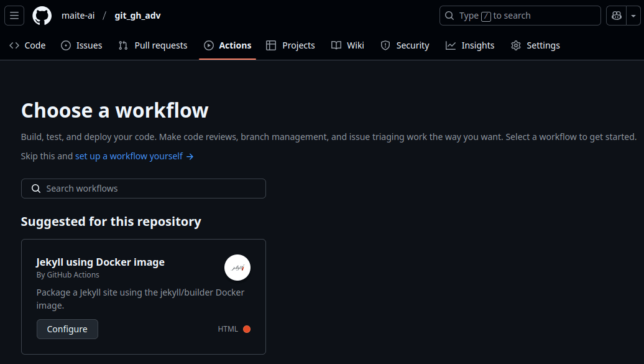Click the Insights graph icon
Screen dimensions: 644x364
[451, 45]
